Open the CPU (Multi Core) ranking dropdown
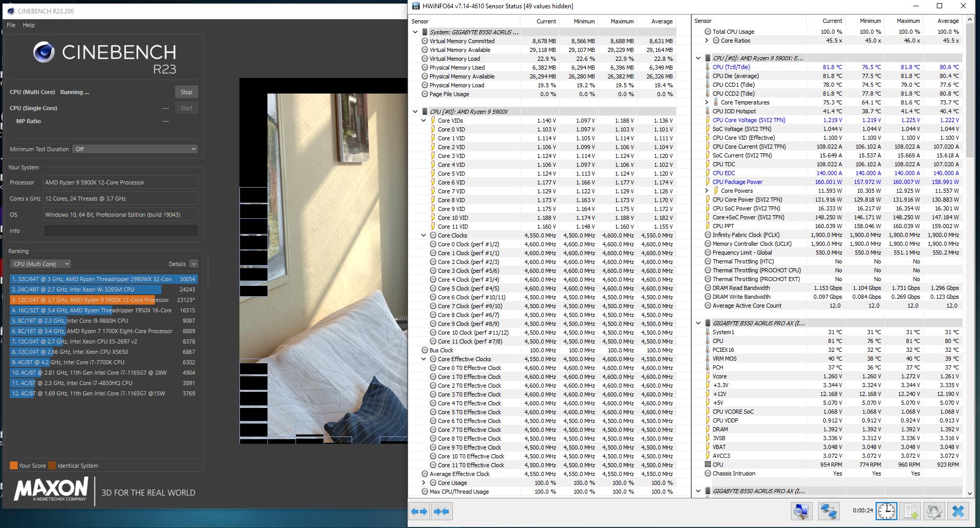Image resolution: width=980 pixels, height=528 pixels. (41, 264)
